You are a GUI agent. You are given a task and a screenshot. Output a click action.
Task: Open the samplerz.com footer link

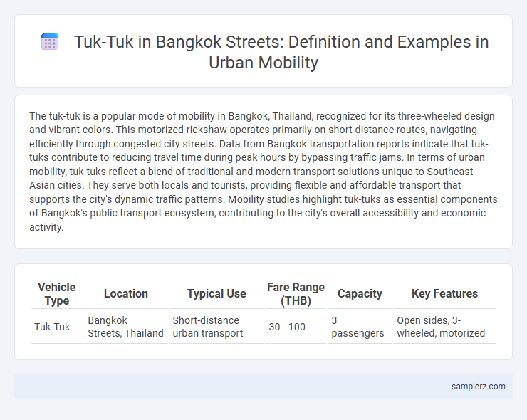click(x=478, y=387)
